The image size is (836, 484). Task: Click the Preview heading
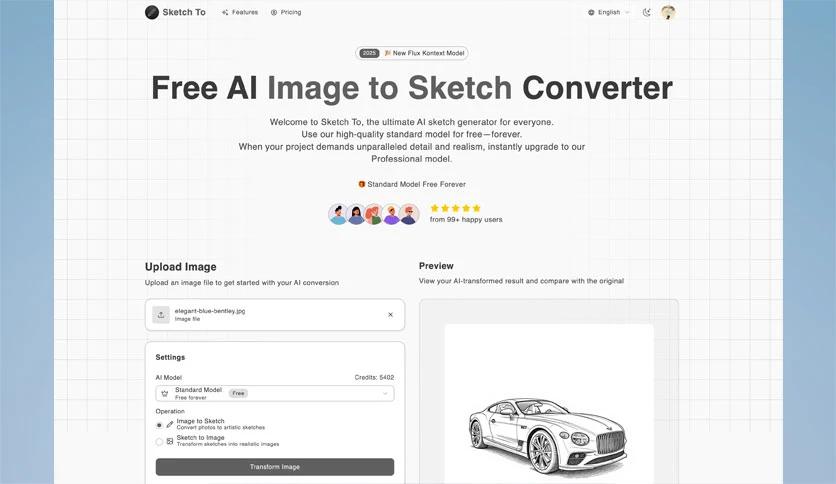(x=436, y=266)
